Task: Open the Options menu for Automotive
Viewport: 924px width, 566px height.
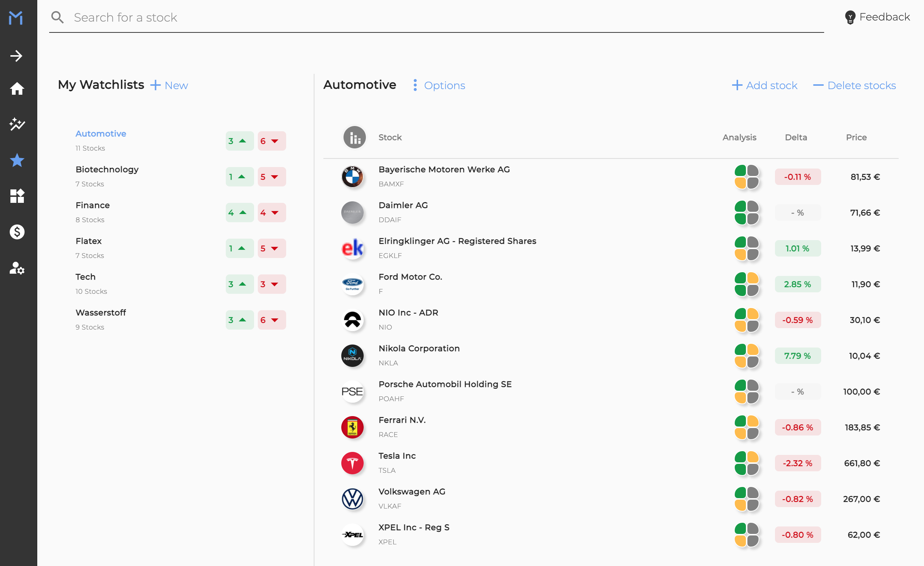Action: click(x=439, y=85)
